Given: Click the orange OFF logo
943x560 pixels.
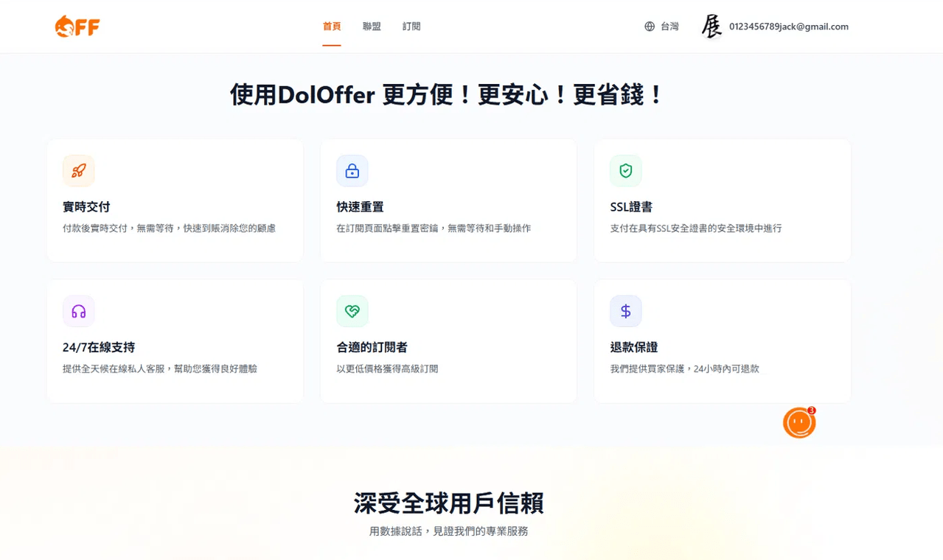Looking at the screenshot, I should click(x=77, y=27).
